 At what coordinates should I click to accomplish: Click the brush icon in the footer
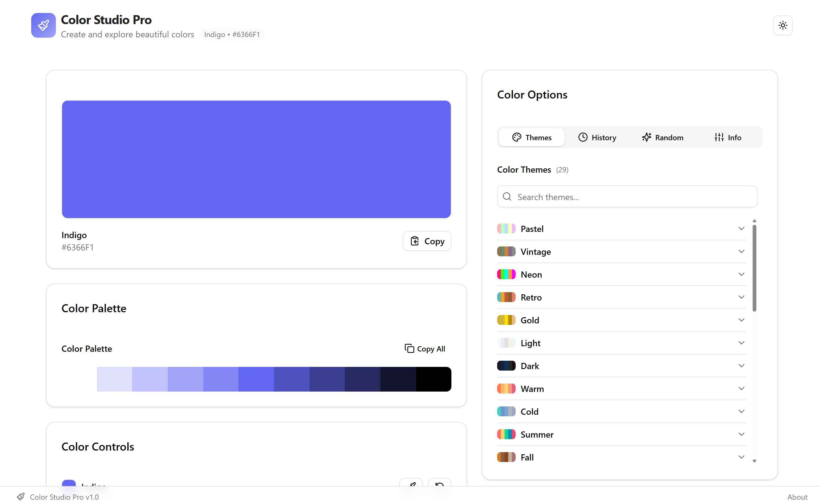pyautogui.click(x=21, y=497)
